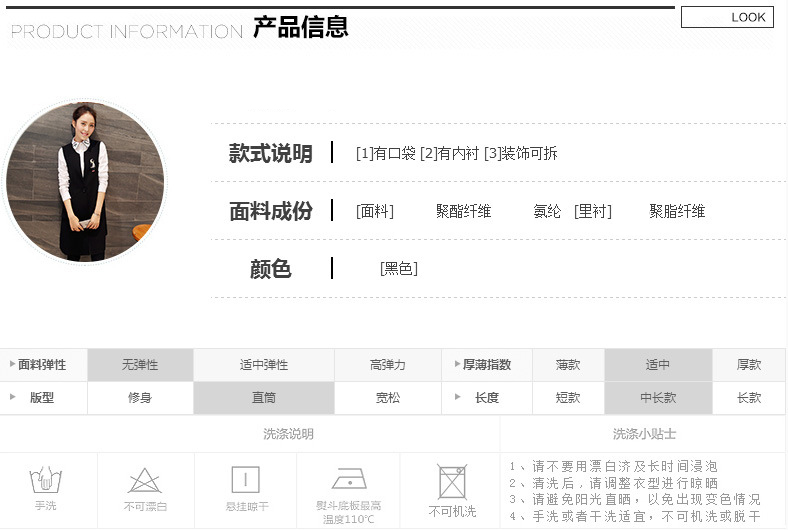788x530 pixels.
Task: Click the do-not-bleach triangle icon
Action: (145, 481)
